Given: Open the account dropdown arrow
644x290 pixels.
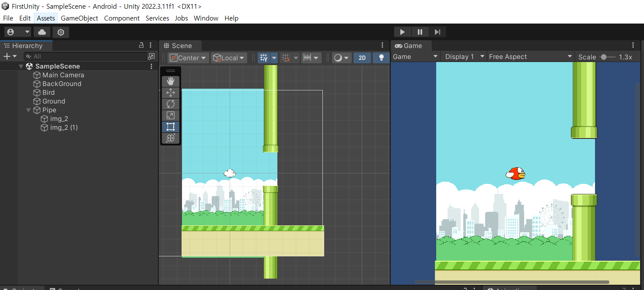Looking at the screenshot, I should coord(27,32).
